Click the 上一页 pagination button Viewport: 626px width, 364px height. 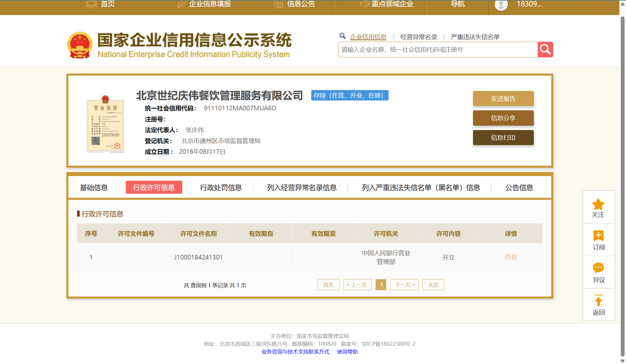[x=357, y=285]
